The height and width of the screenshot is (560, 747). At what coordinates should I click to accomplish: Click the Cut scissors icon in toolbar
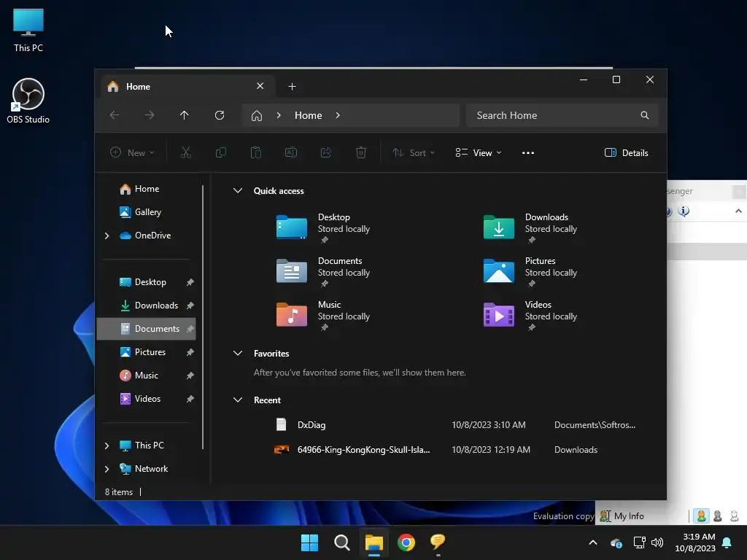point(186,152)
